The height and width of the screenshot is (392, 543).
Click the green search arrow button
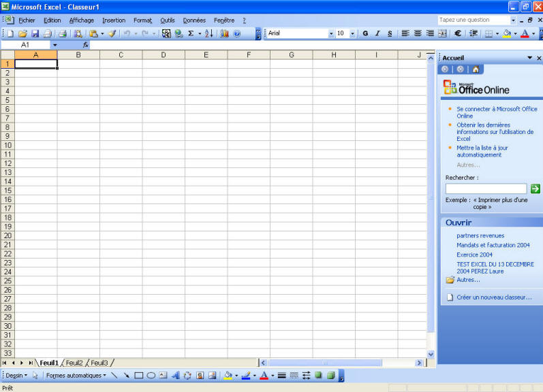point(535,189)
